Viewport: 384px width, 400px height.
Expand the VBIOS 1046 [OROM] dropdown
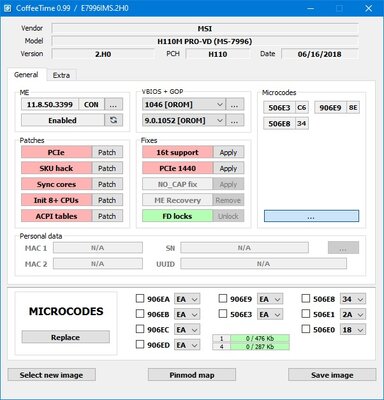coord(184,104)
